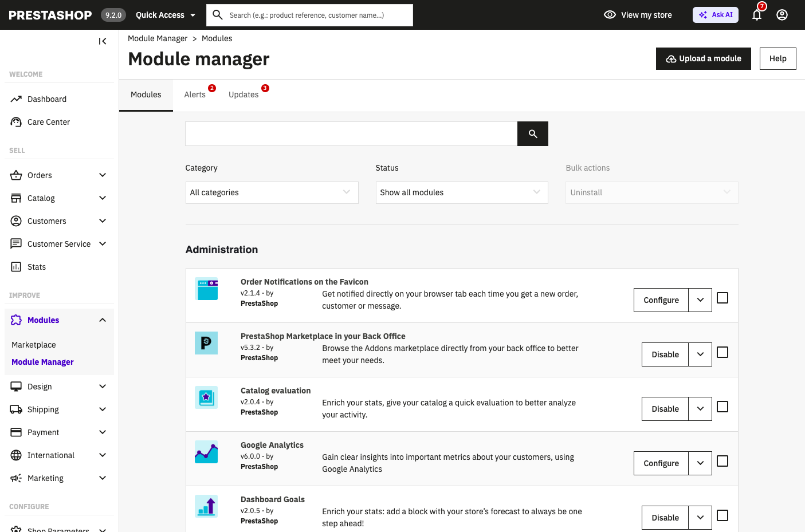Click the Care Center headset icon
The width and height of the screenshot is (805, 532).
tap(16, 122)
